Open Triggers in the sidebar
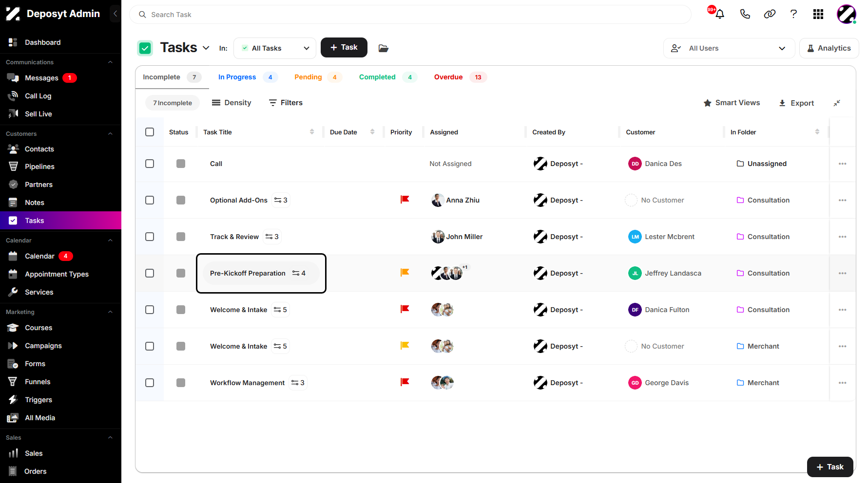The image size is (868, 483). click(x=39, y=400)
